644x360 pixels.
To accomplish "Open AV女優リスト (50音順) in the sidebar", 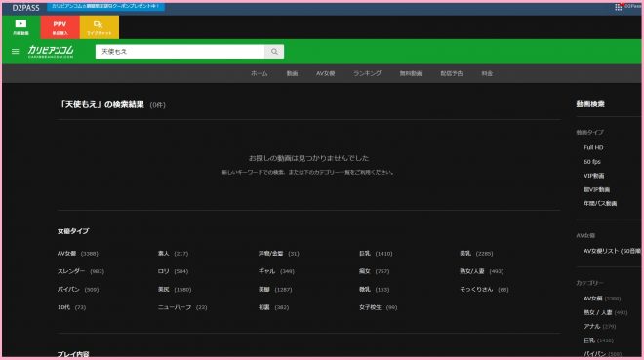I will [x=612, y=251].
